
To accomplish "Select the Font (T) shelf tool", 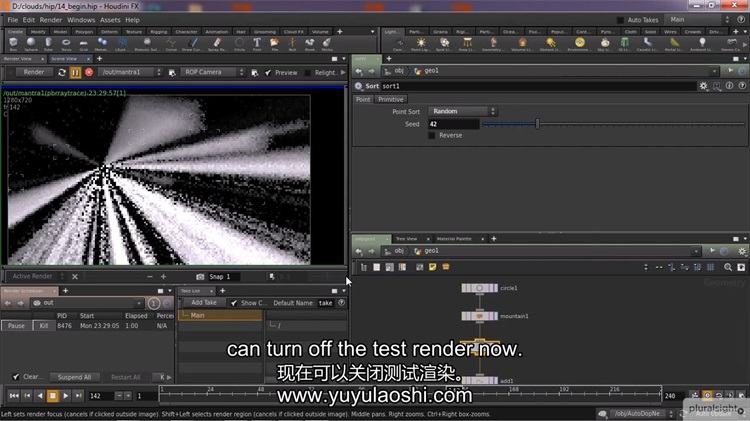I will tap(257, 44).
